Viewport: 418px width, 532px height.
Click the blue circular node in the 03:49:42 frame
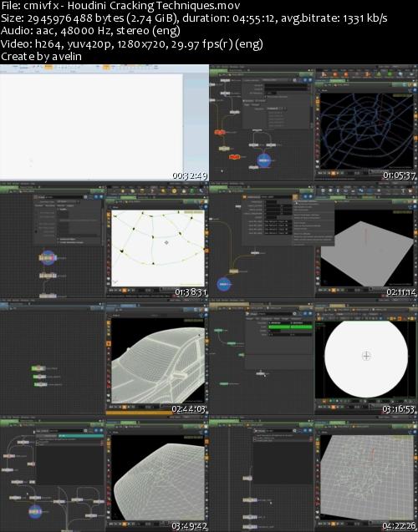pyautogui.click(x=35, y=512)
